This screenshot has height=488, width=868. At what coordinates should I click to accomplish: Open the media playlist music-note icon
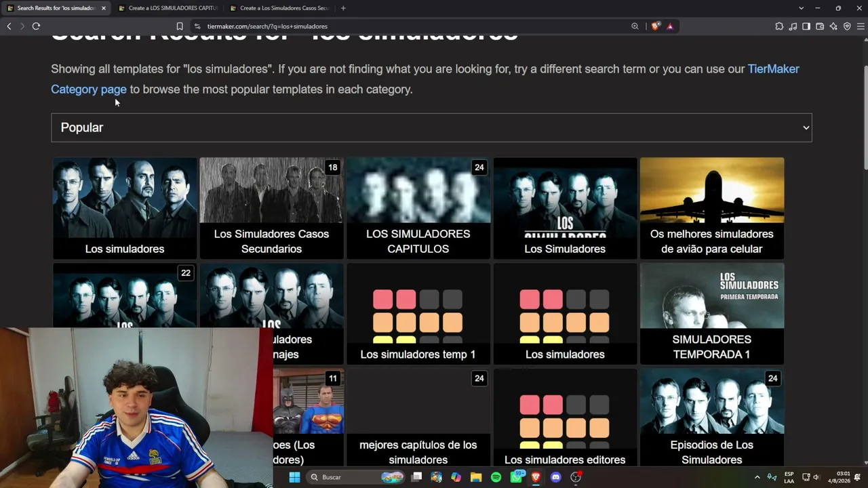click(x=793, y=26)
